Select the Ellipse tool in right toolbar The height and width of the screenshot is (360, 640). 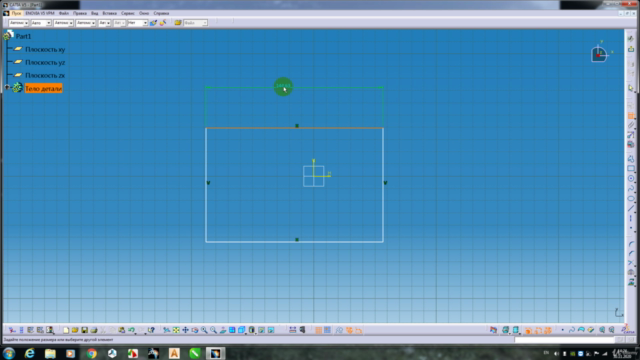(631, 199)
